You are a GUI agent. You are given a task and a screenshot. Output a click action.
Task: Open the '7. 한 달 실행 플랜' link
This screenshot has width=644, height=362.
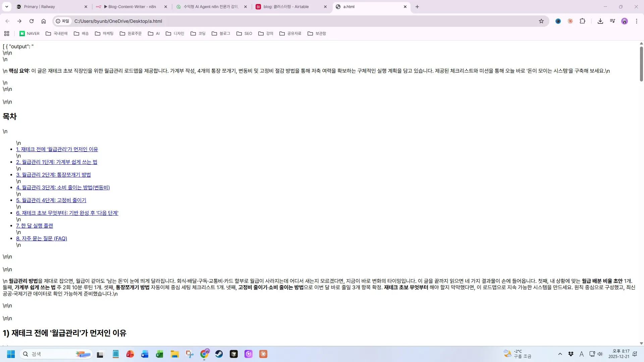click(35, 226)
